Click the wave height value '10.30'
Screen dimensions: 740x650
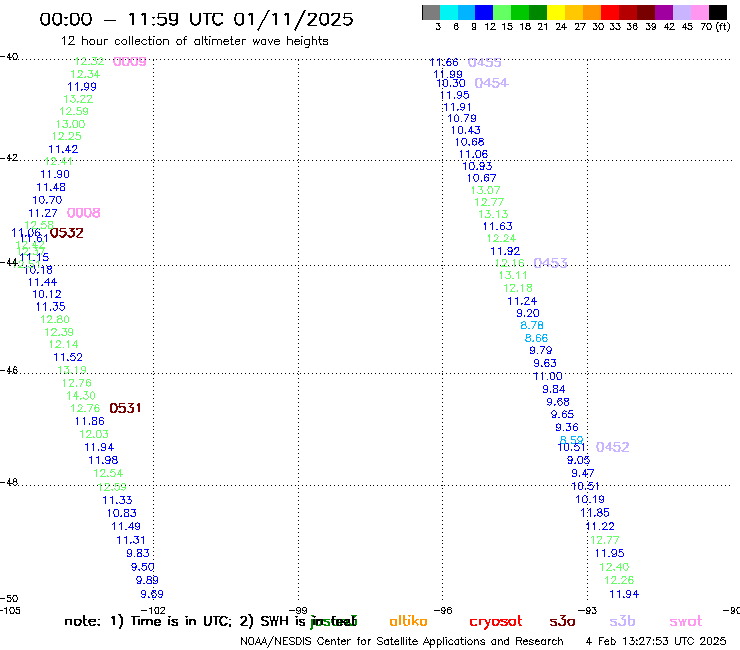[x=451, y=83]
